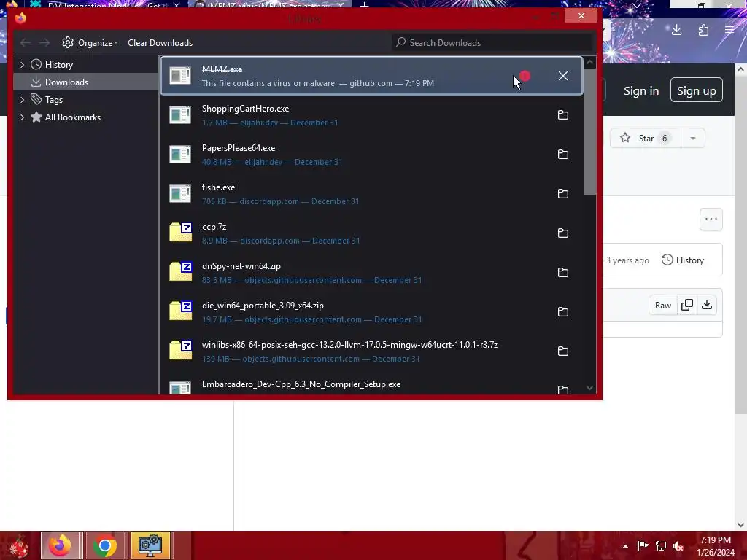Open more options ellipsis on GitHub
This screenshot has width=747, height=560.
coord(711,219)
